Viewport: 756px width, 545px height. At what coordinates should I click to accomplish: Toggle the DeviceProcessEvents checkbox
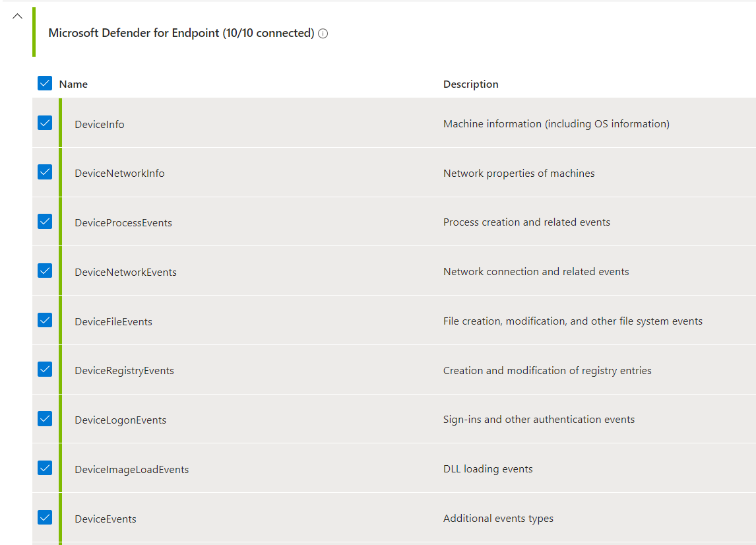click(45, 222)
